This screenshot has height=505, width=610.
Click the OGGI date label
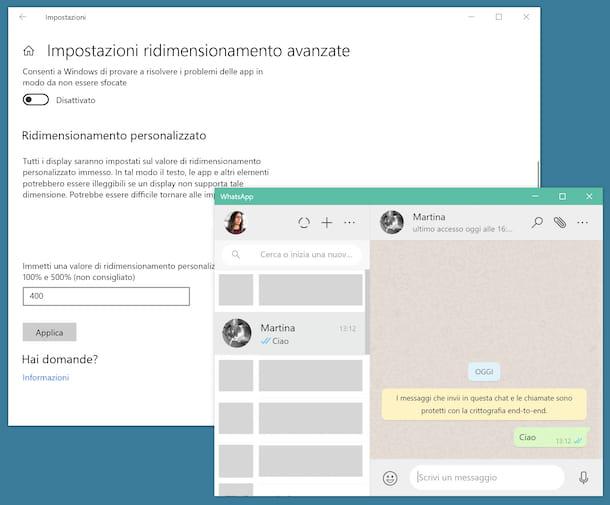(x=484, y=372)
